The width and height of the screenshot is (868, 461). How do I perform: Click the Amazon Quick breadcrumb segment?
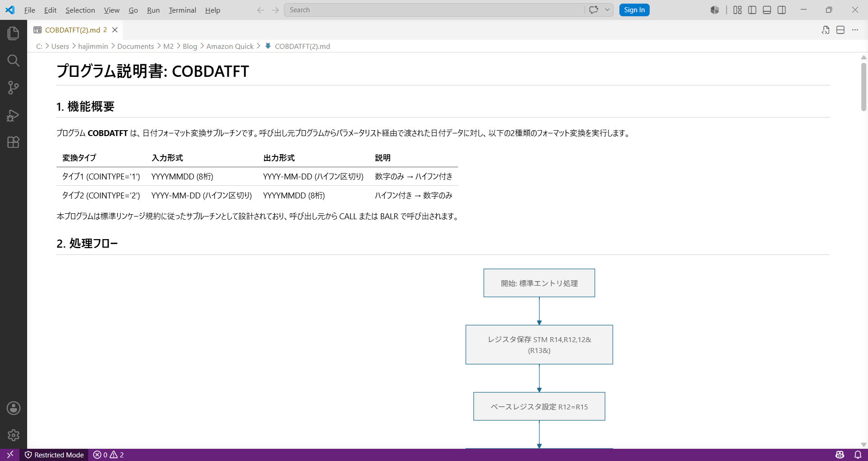pyautogui.click(x=230, y=46)
